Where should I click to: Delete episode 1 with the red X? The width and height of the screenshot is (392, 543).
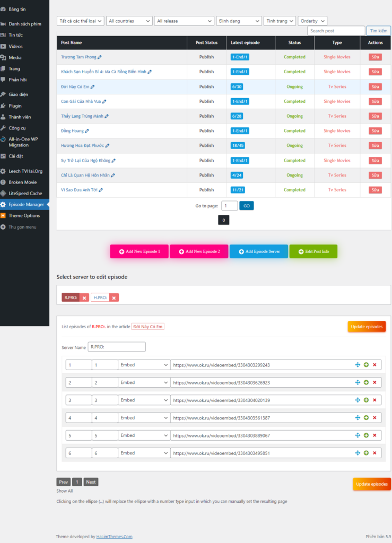374,365
